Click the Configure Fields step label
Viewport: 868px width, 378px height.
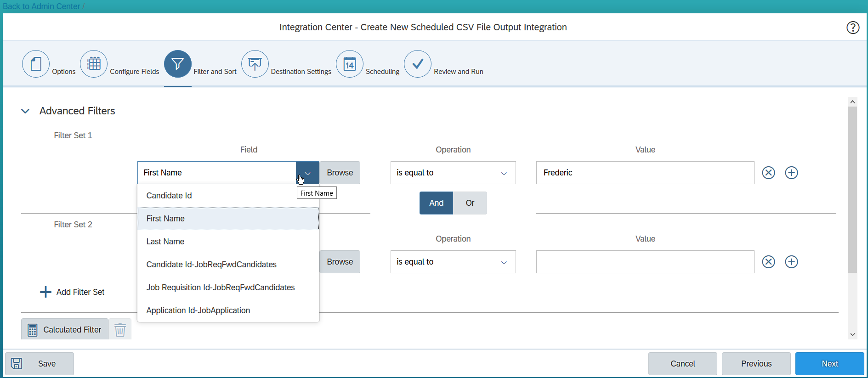click(135, 72)
